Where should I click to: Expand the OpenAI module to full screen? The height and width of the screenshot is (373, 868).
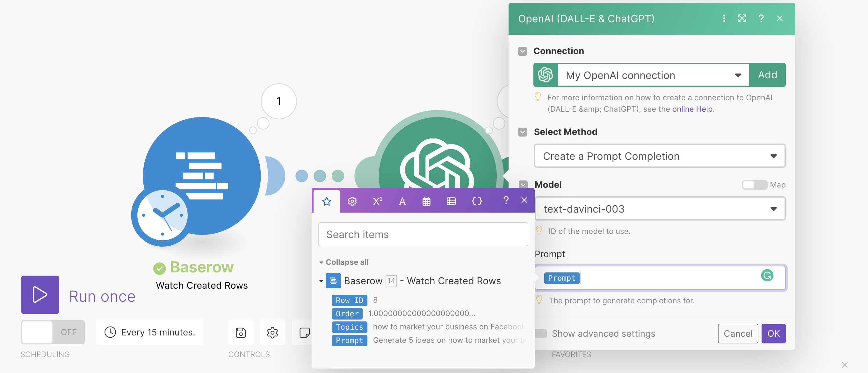coord(742,18)
